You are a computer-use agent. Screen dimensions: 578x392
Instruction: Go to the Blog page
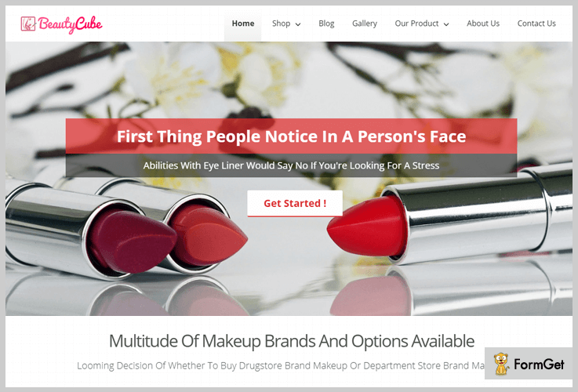pos(326,24)
